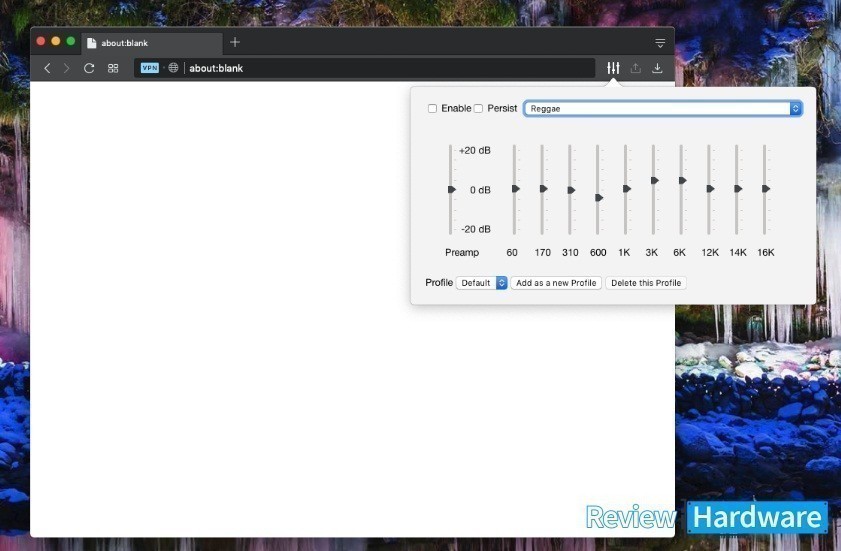Open the downloads arrow icon
841x551 pixels.
click(x=657, y=68)
